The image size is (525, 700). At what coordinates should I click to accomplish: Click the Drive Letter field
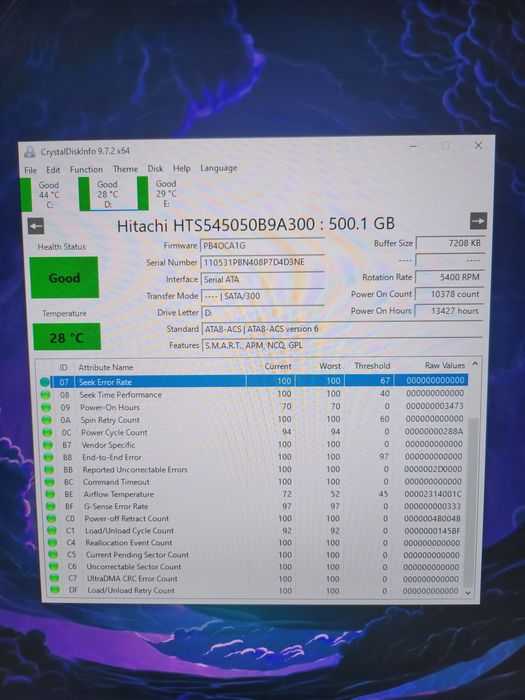263,312
